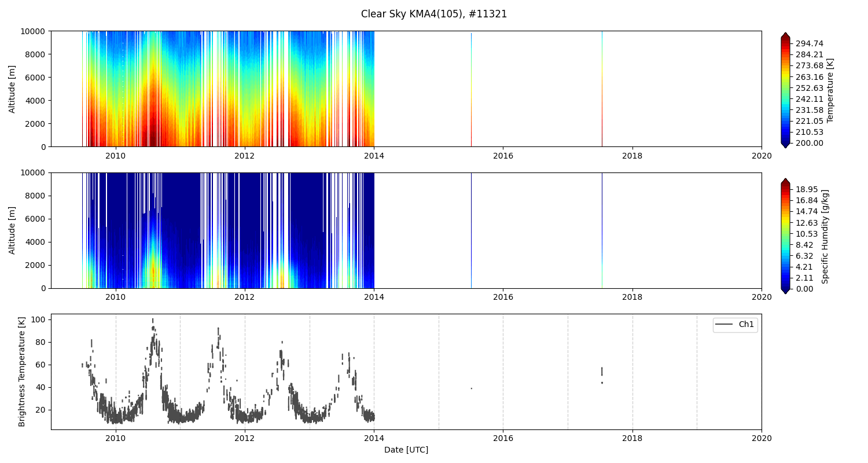Click colorbar tick value 242.11
The image size is (868, 463).
[x=810, y=99]
